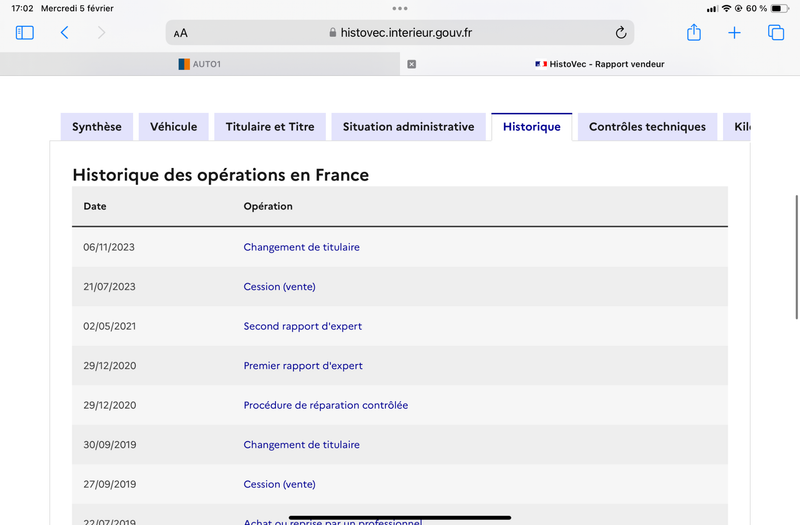Image resolution: width=800 pixels, height=525 pixels.
Task: Tap the Wi-Fi status icon
Action: click(x=727, y=8)
